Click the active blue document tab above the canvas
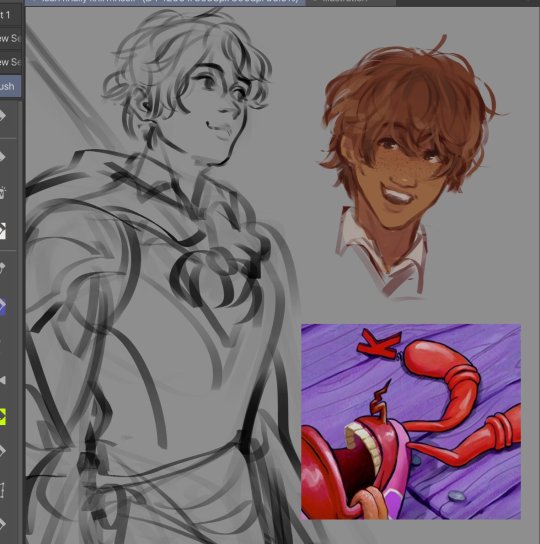540x544 pixels. click(165, 2)
